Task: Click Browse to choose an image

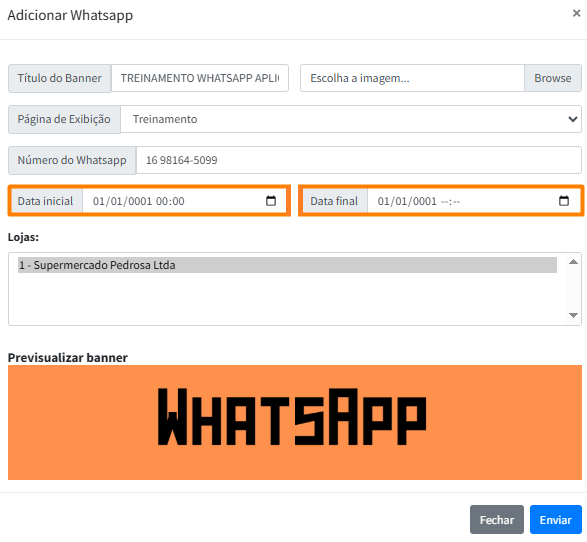Action: tap(553, 78)
